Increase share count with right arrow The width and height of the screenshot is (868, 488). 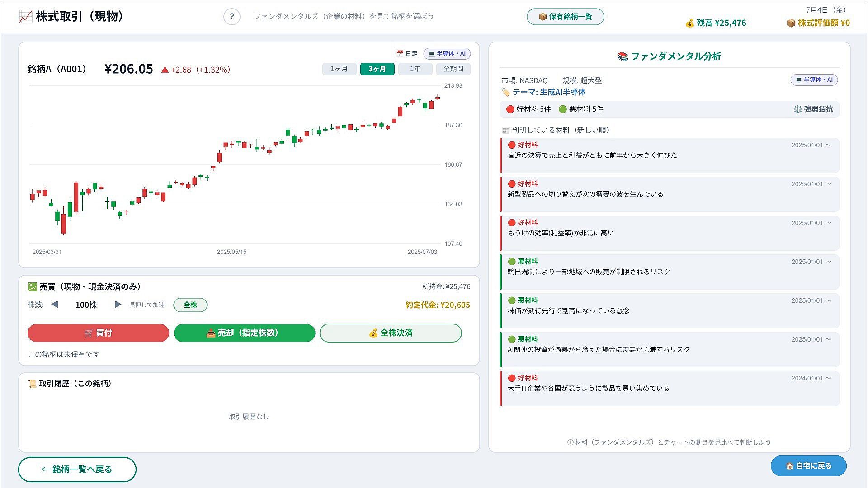(x=118, y=305)
